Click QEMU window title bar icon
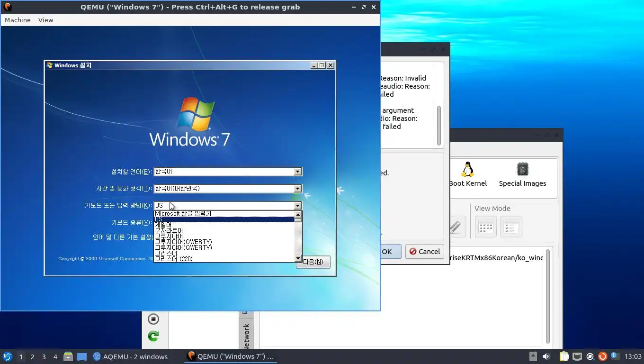 (7, 7)
